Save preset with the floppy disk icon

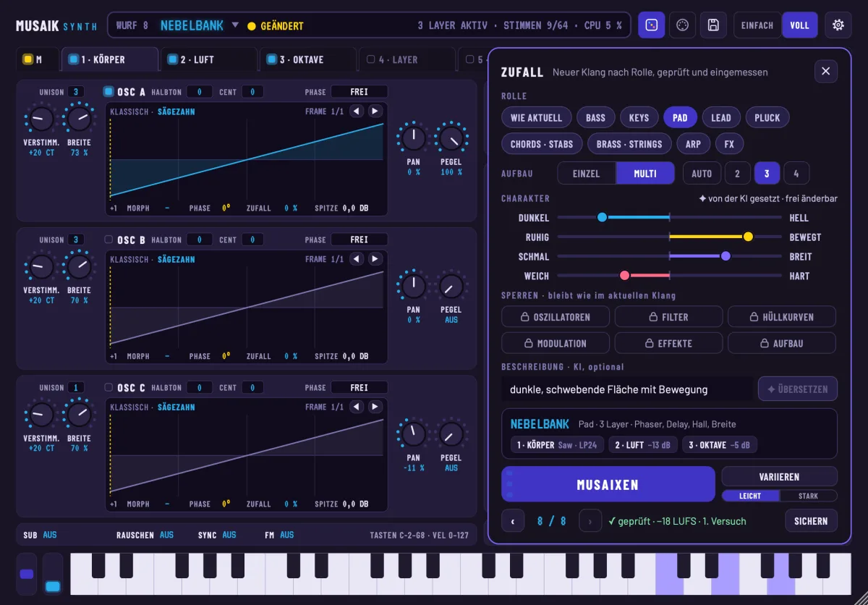(x=713, y=25)
